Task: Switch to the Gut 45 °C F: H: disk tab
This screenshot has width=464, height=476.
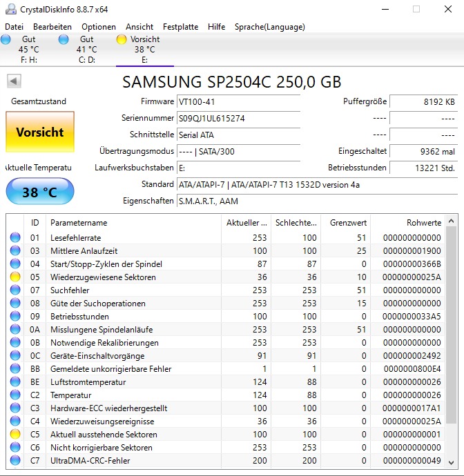Action: pos(29,49)
